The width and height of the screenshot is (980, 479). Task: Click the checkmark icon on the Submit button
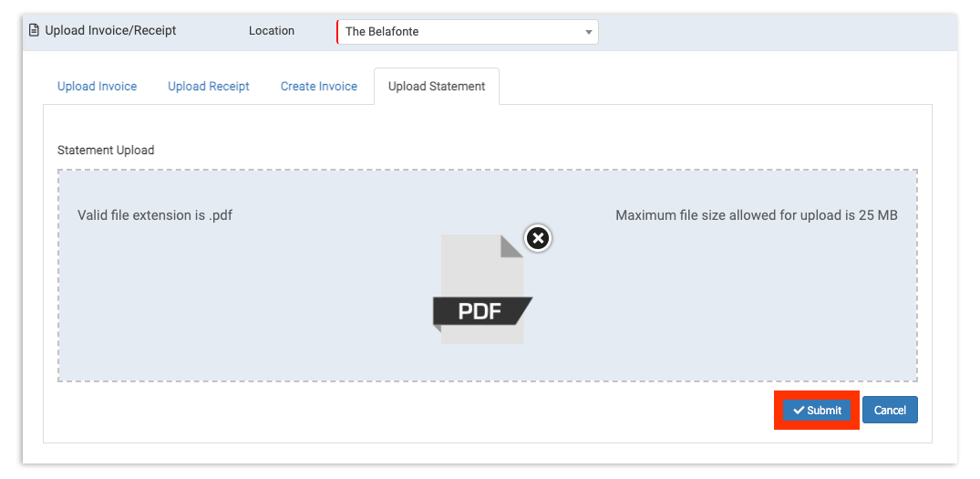pos(799,411)
